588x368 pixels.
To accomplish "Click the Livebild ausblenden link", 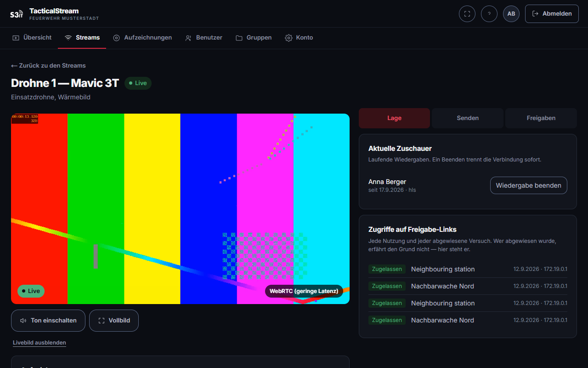I will [40, 343].
